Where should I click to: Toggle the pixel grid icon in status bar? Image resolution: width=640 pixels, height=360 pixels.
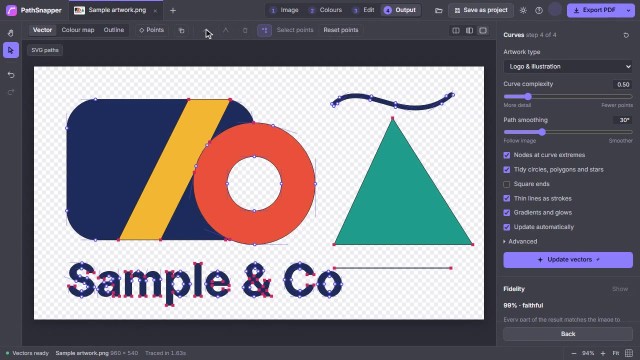(x=629, y=353)
